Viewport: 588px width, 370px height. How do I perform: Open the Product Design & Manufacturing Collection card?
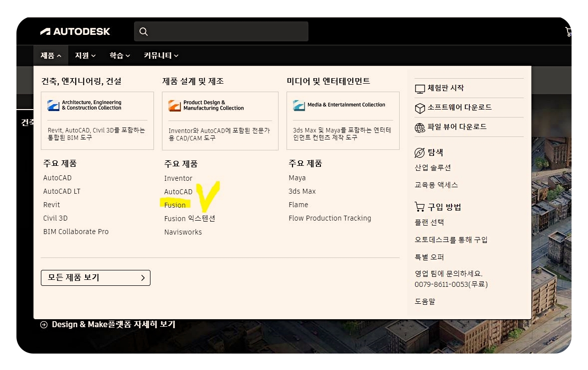[220, 121]
